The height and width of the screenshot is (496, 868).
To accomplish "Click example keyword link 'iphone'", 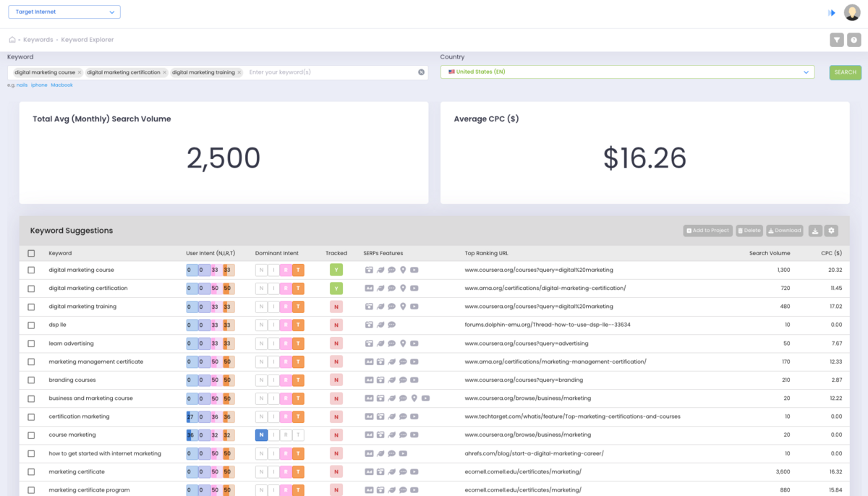I will pyautogui.click(x=39, y=85).
